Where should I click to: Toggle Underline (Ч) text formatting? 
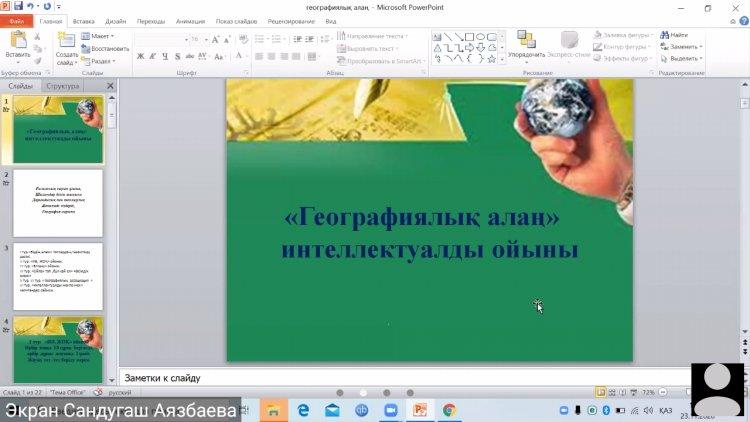[165, 57]
